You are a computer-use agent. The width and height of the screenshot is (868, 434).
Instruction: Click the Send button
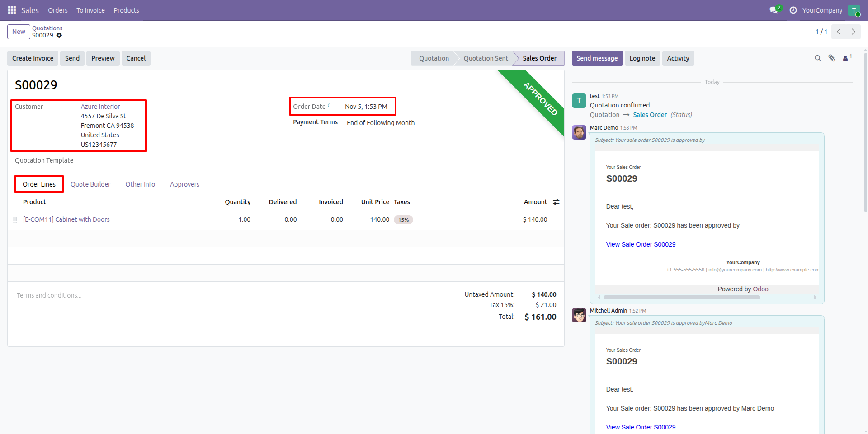click(72, 58)
